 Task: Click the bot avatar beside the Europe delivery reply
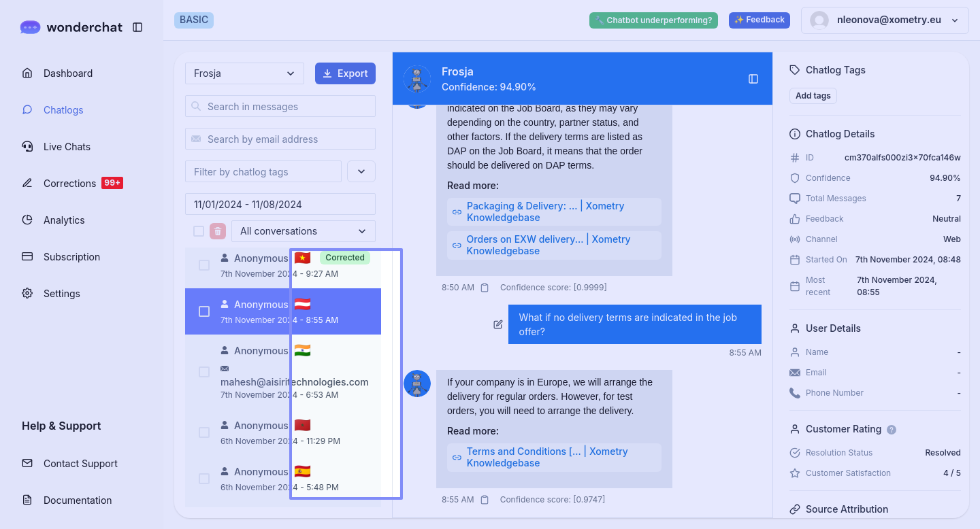coord(417,383)
